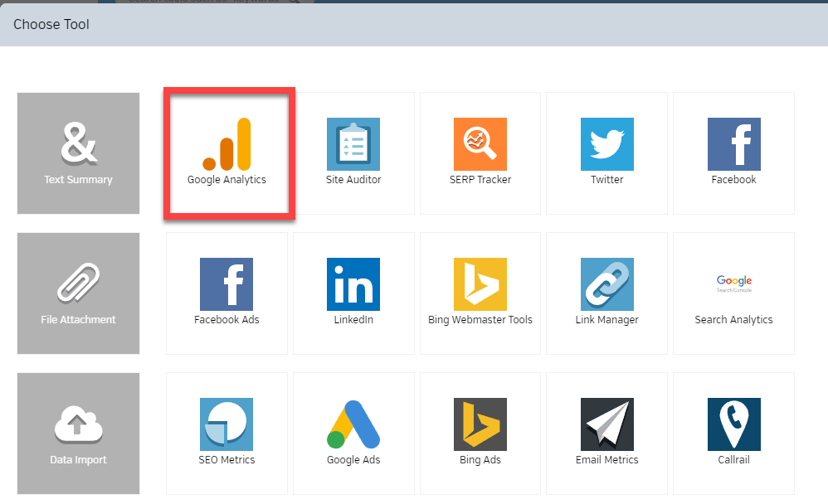828x504 pixels.
Task: Open the Link Manager tool
Action: click(606, 293)
